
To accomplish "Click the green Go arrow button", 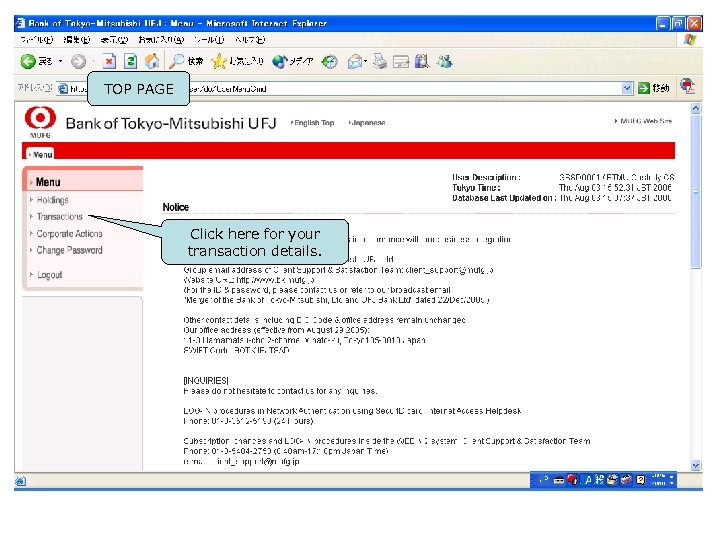I will click(x=644, y=88).
